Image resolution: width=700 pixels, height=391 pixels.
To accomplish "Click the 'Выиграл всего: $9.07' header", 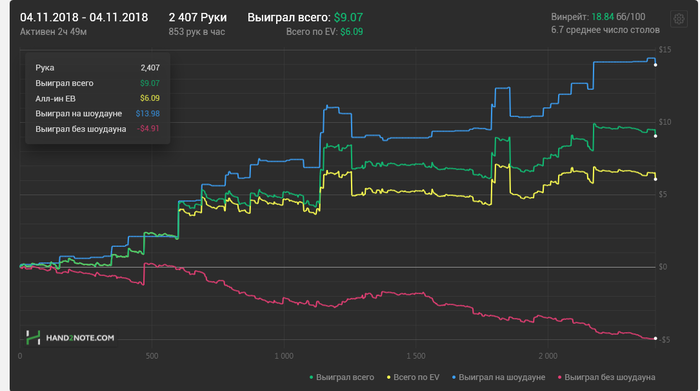I will [305, 17].
